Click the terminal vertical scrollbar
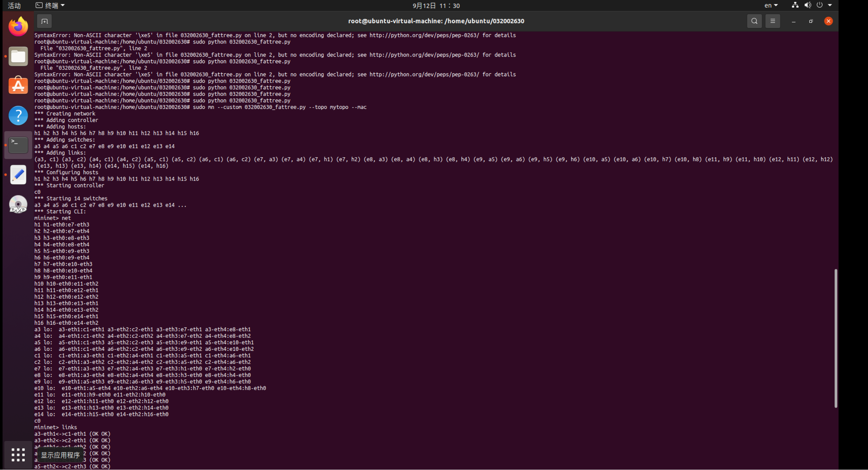The width and height of the screenshot is (868, 470). point(836,338)
